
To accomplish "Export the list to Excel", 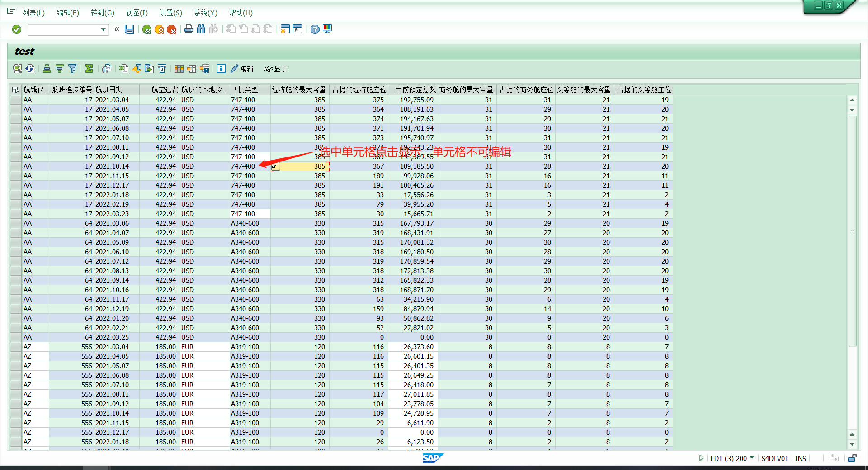I will pos(123,69).
